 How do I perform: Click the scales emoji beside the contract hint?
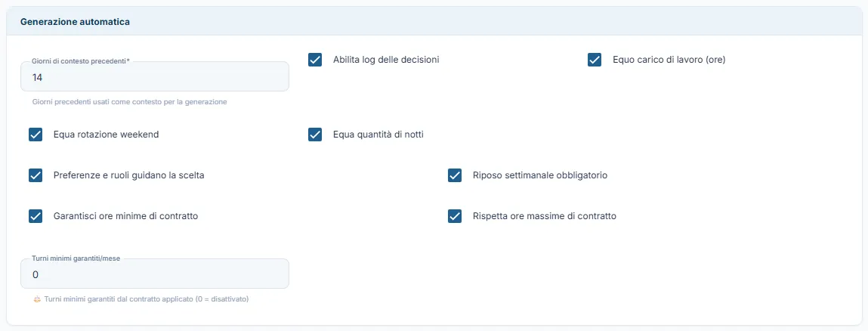pyautogui.click(x=37, y=299)
